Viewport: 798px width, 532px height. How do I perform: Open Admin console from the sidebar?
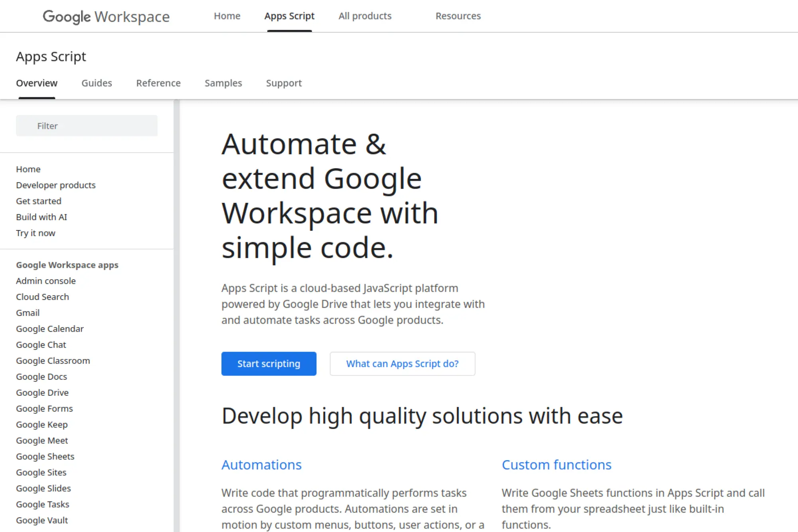(46, 281)
